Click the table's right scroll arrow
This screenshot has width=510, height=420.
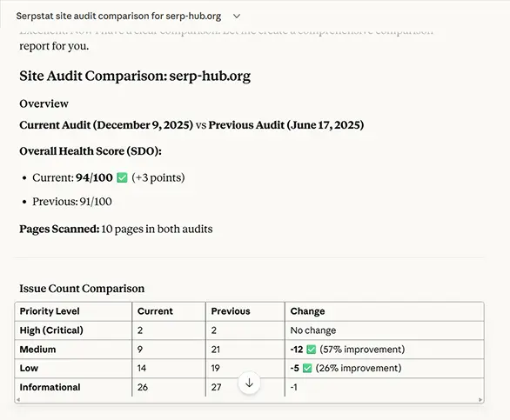pyautogui.click(x=480, y=400)
